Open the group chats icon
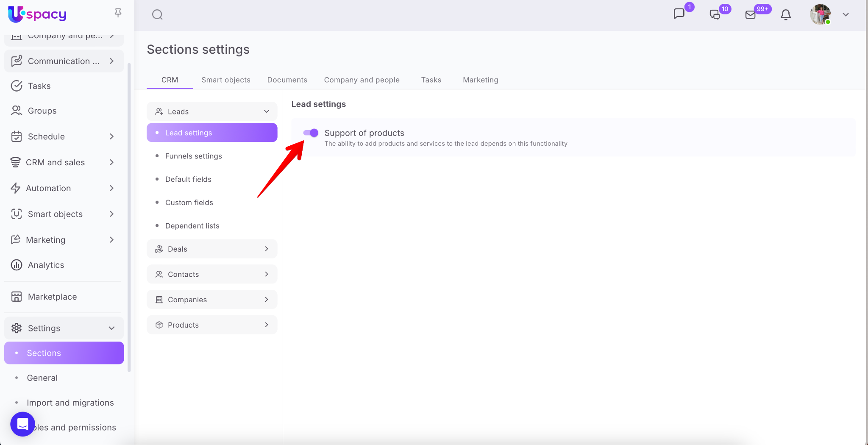The height and width of the screenshot is (445, 868). [715, 15]
